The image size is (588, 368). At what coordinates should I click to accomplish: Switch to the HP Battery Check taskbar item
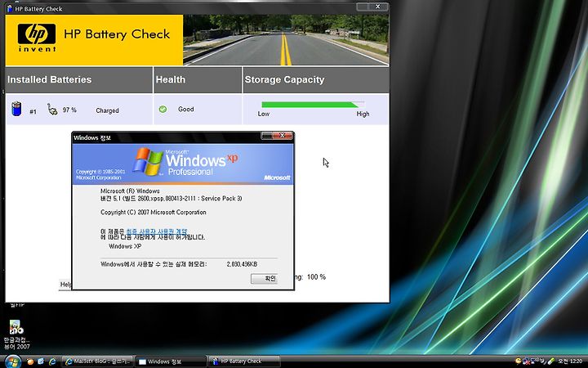coord(243,361)
